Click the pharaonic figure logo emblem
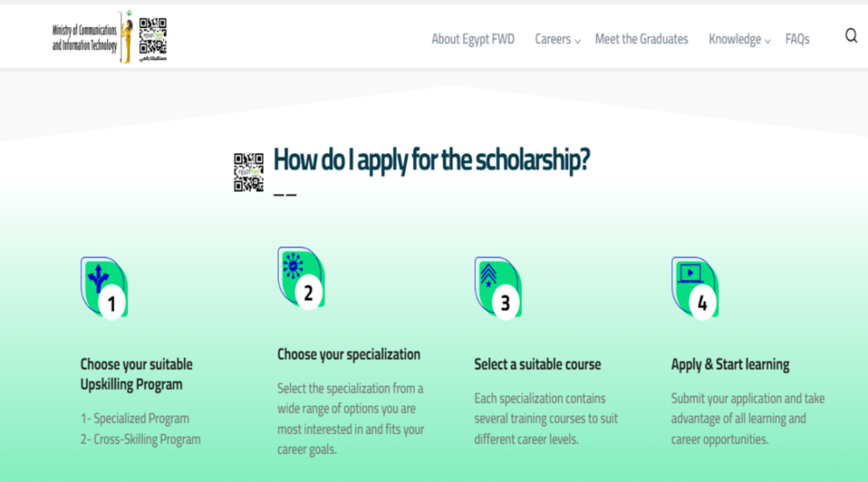 [x=127, y=37]
